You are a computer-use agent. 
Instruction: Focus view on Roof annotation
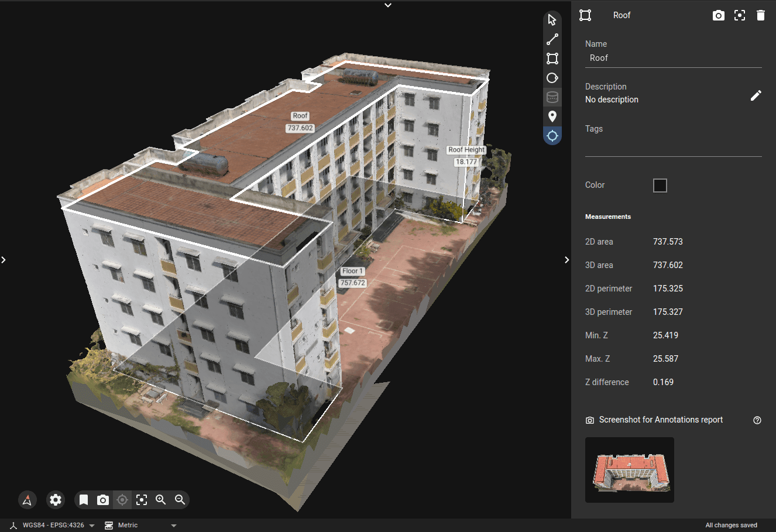click(740, 15)
